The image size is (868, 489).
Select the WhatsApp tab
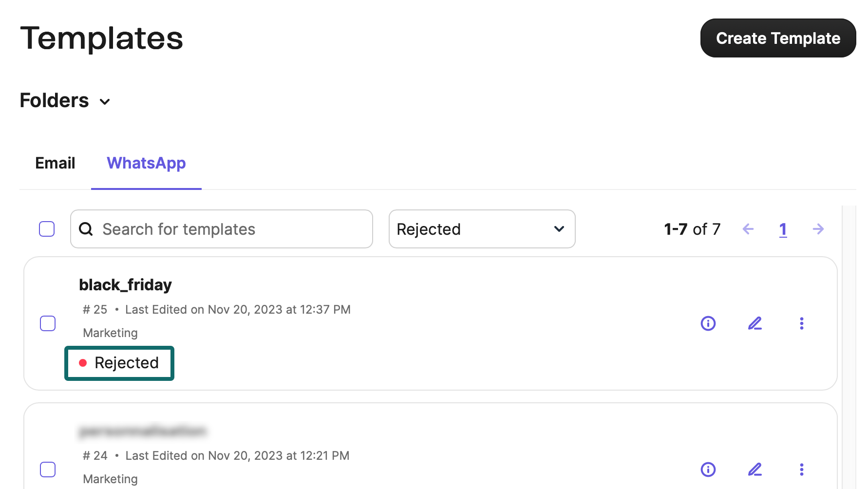[146, 163]
